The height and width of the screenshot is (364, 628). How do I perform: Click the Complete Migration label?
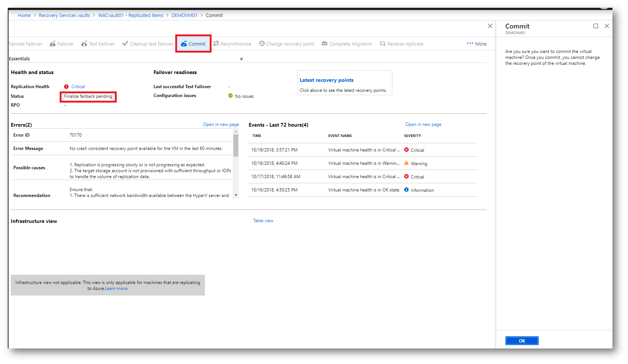[x=351, y=44]
